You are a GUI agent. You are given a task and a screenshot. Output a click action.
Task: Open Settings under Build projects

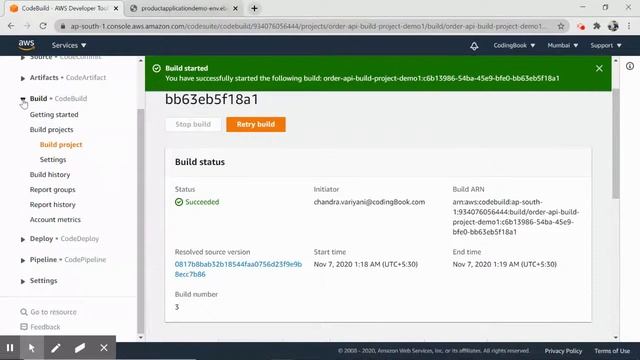tap(53, 160)
